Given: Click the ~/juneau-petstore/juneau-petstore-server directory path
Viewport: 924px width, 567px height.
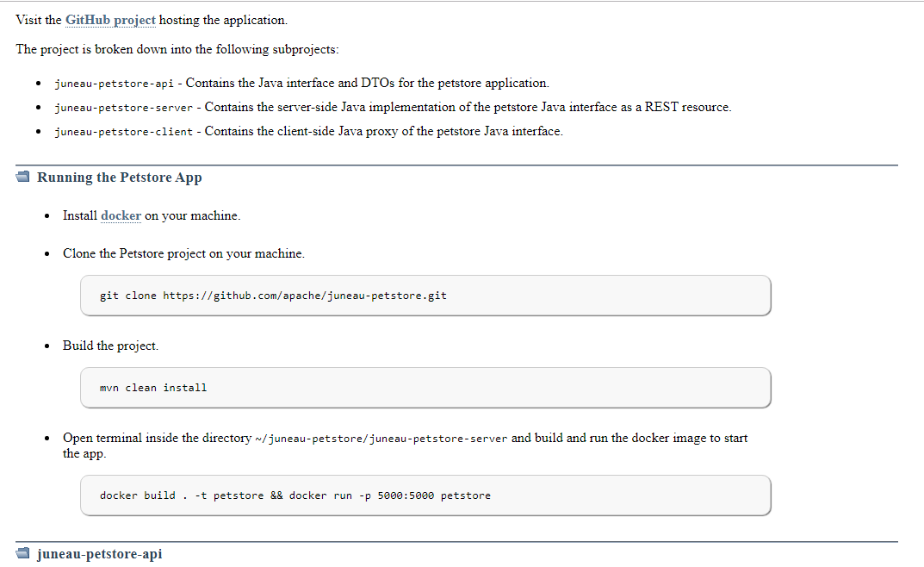Looking at the screenshot, I should [381, 439].
